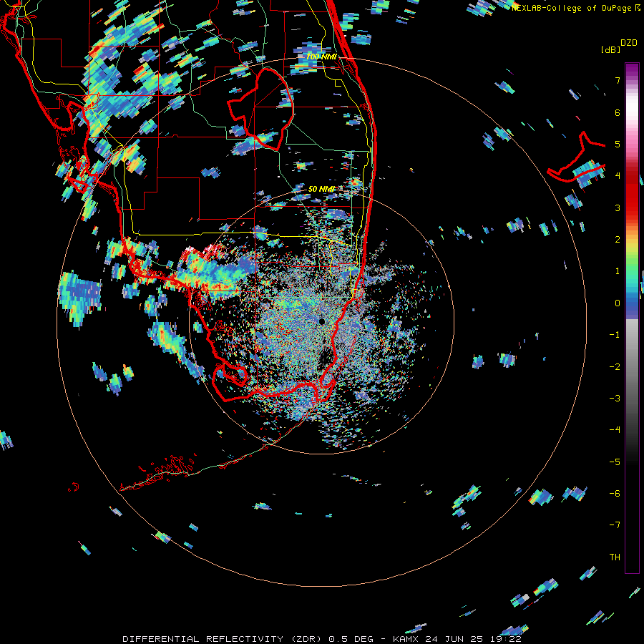This screenshot has height=644, width=644.
Task: Click the "-1" tick on the color scale
Action: click(615, 335)
